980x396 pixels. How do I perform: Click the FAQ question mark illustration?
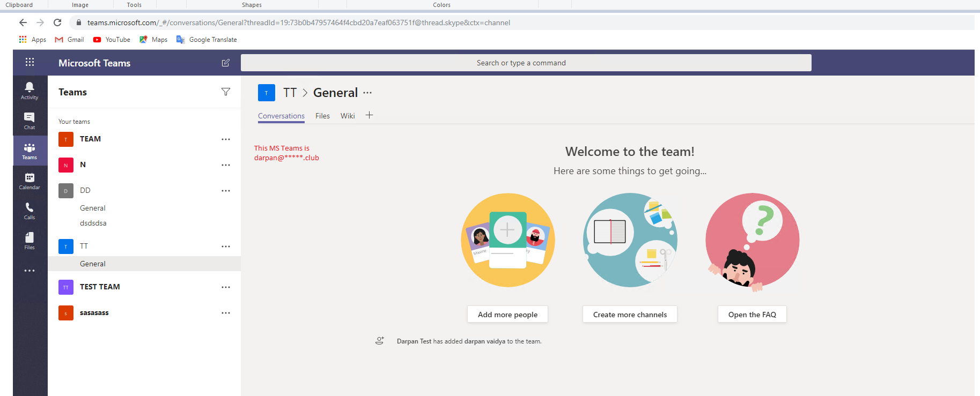[753, 242]
